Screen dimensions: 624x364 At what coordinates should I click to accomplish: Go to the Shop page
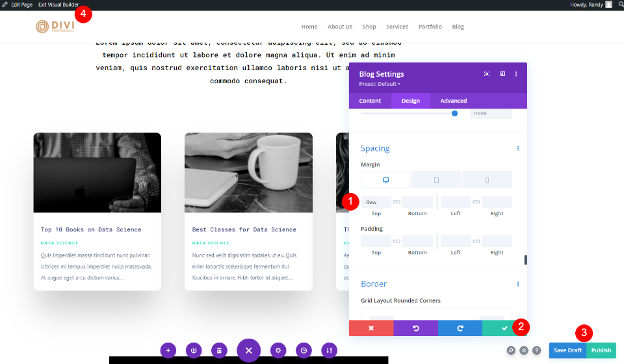point(369,27)
